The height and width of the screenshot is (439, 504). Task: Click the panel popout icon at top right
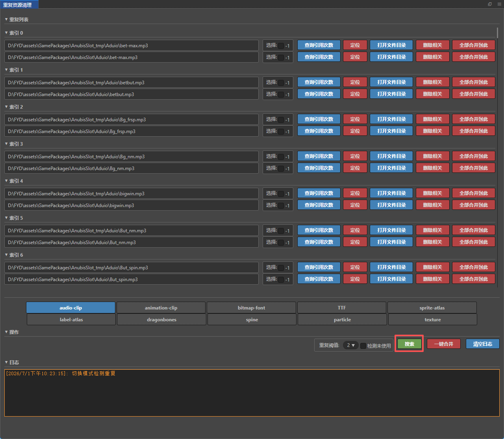click(490, 4)
